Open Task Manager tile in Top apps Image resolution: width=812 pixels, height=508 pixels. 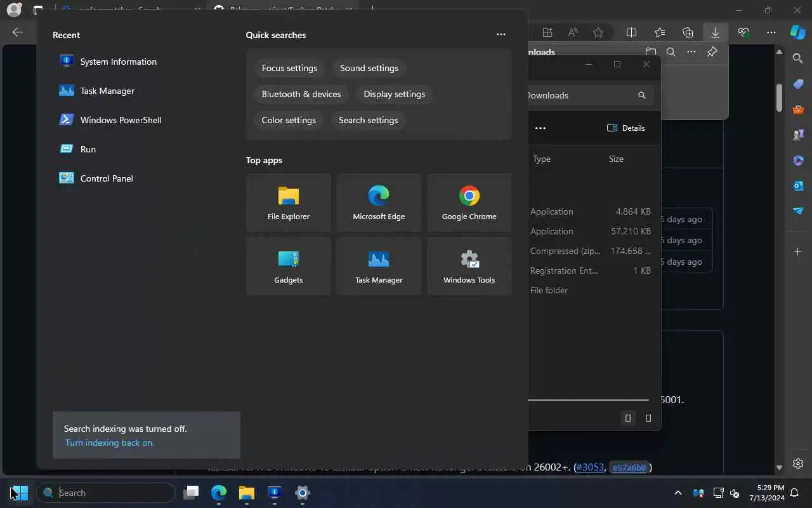tap(379, 266)
